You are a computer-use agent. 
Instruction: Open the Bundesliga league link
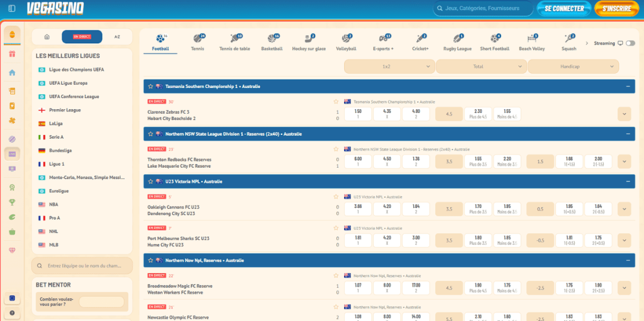[x=60, y=151]
